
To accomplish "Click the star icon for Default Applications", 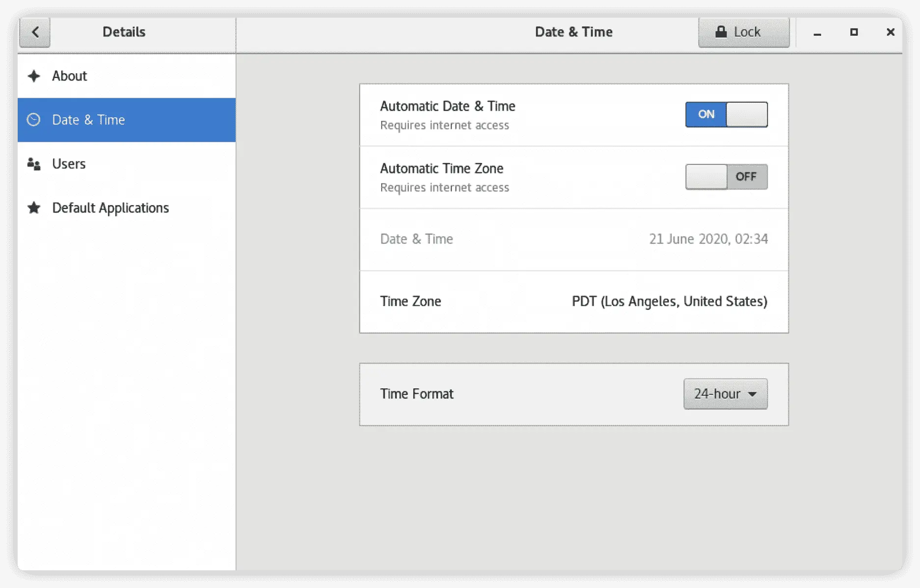I will [34, 208].
